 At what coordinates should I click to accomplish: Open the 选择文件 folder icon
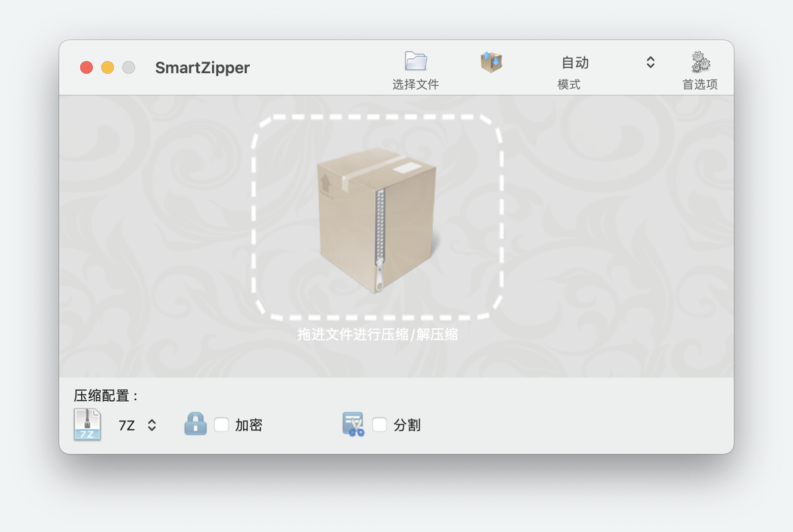(415, 61)
